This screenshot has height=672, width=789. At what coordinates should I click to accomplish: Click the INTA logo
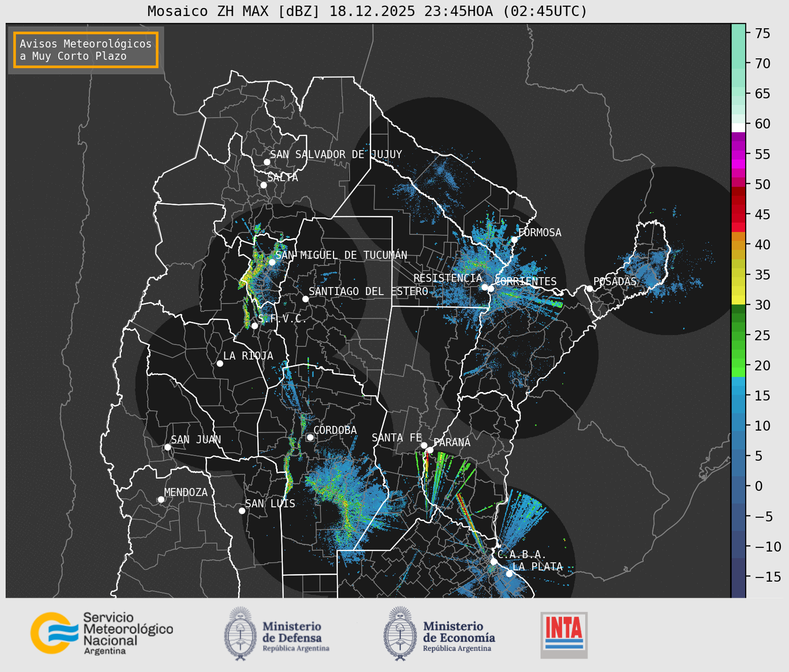[564, 635]
